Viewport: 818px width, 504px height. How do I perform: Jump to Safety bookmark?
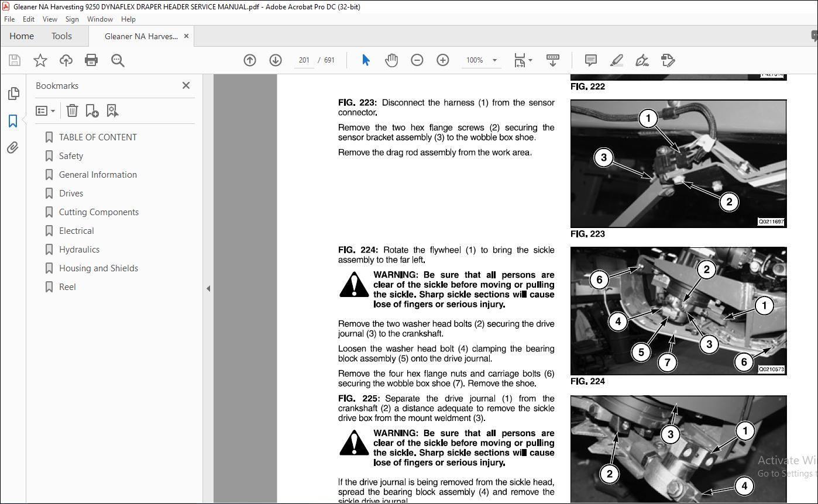pos(71,156)
